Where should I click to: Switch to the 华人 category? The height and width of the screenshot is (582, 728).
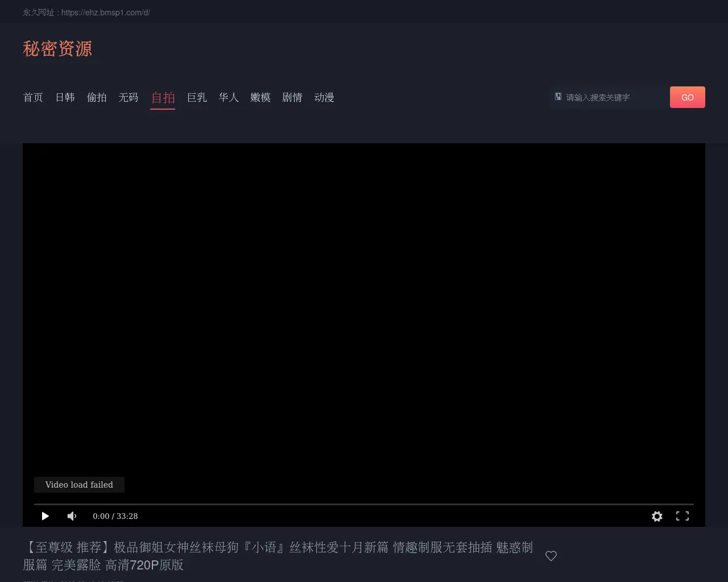click(229, 98)
